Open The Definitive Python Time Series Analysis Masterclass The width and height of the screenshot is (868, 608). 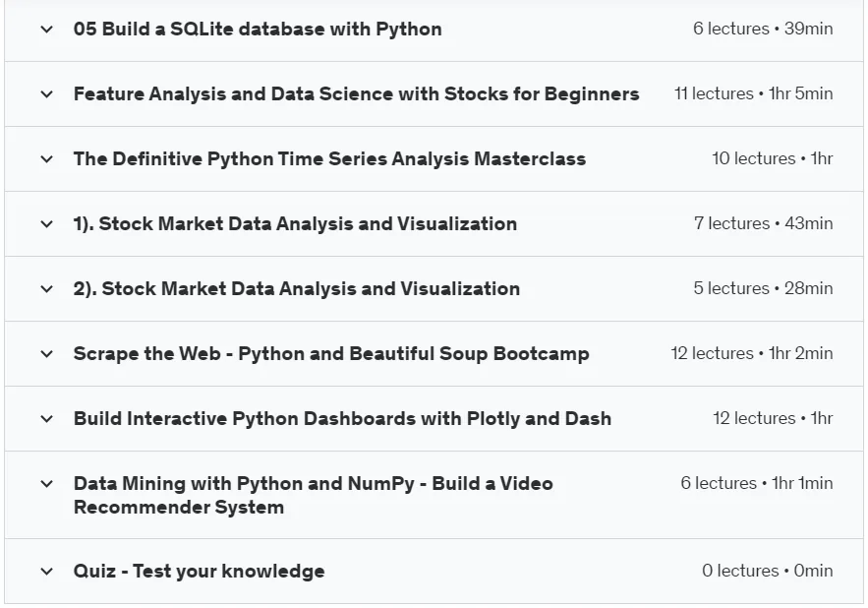(330, 158)
